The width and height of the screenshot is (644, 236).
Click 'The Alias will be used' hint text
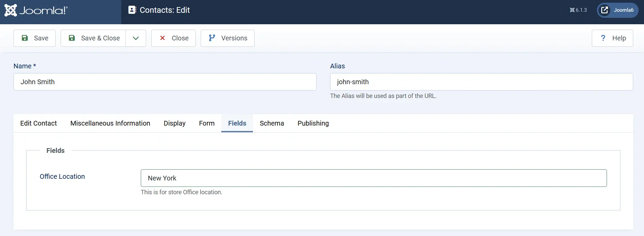383,96
